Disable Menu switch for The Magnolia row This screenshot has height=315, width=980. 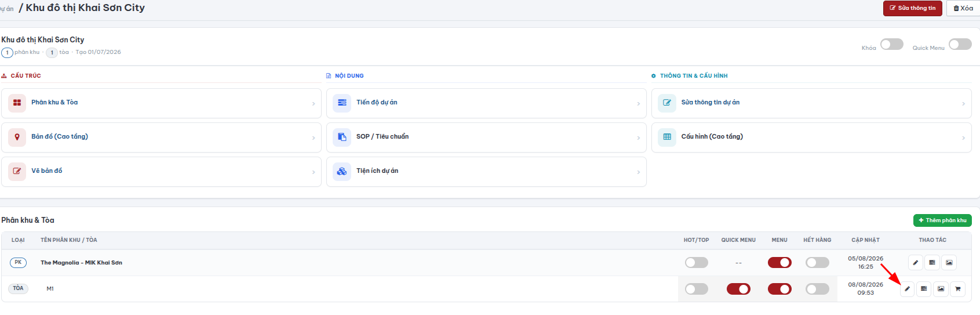point(779,263)
